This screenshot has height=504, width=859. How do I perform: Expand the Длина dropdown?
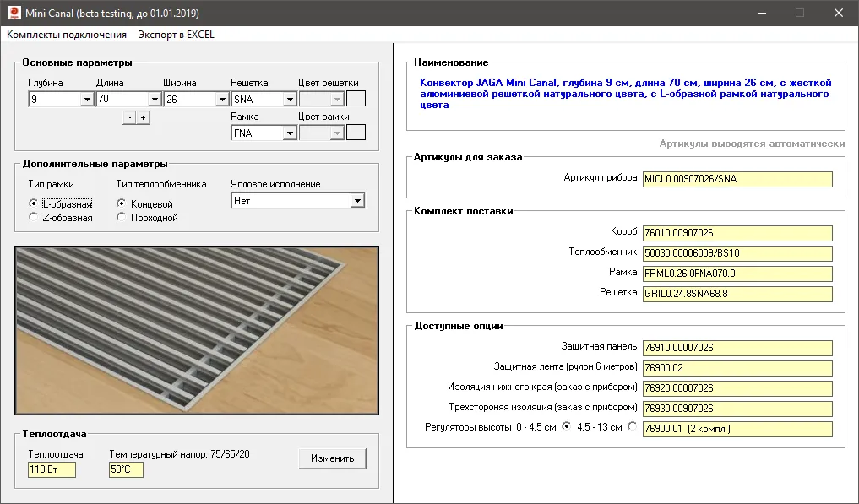click(155, 99)
